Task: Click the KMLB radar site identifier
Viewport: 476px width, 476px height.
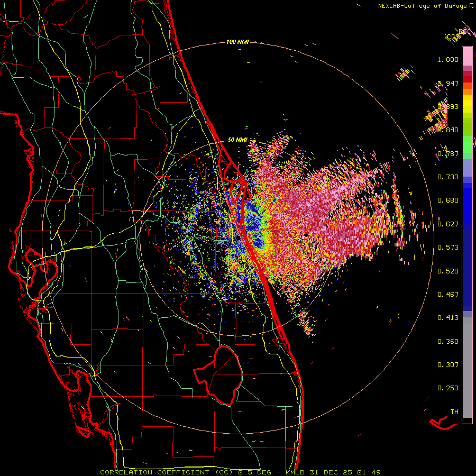Action: (x=296, y=472)
